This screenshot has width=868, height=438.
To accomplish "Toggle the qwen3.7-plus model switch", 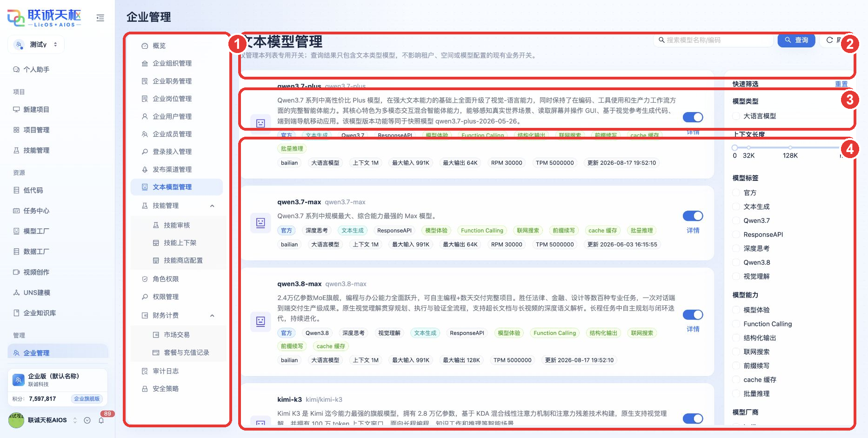I will tap(693, 117).
